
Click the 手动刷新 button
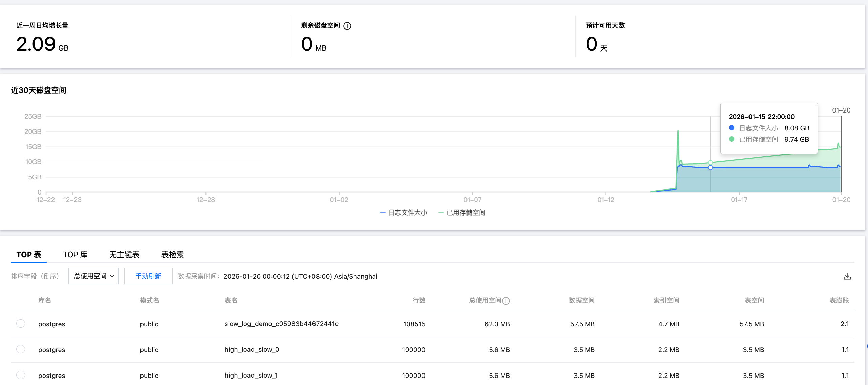click(148, 276)
